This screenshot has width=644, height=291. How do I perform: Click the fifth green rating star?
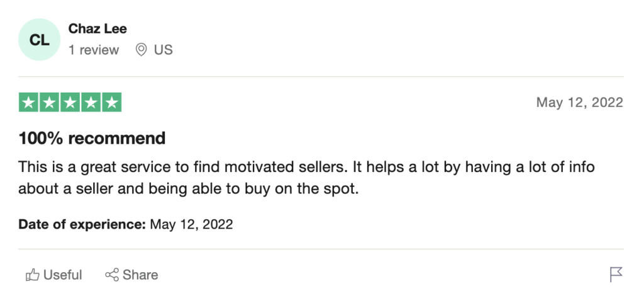112,102
